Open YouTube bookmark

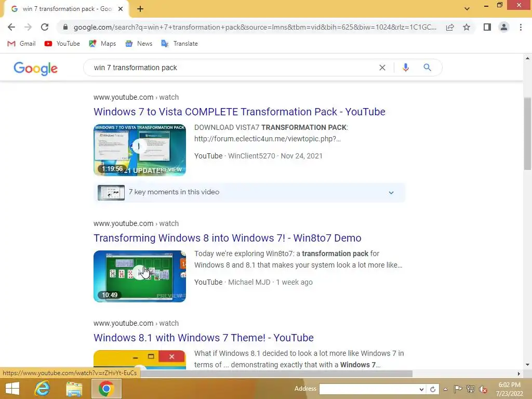click(x=62, y=44)
